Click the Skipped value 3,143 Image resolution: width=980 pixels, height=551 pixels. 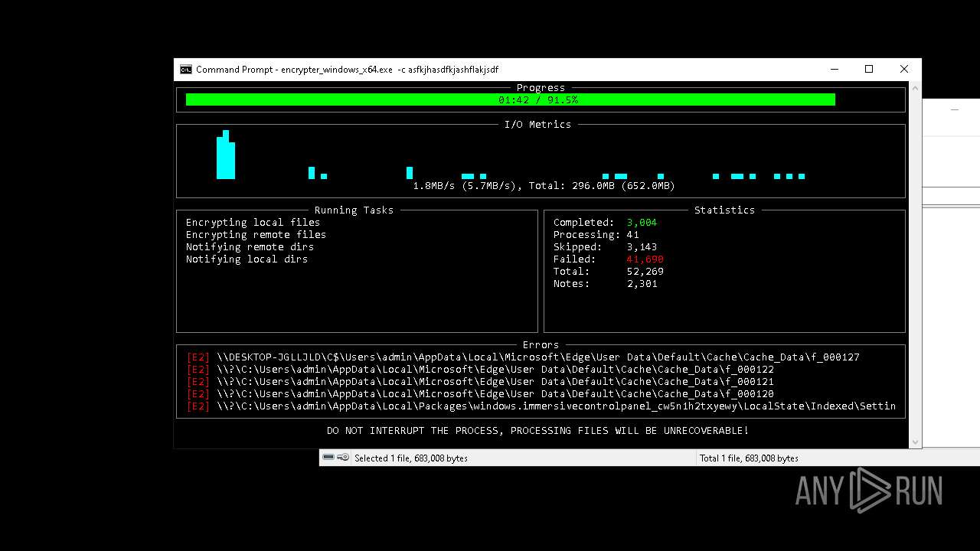tap(642, 247)
